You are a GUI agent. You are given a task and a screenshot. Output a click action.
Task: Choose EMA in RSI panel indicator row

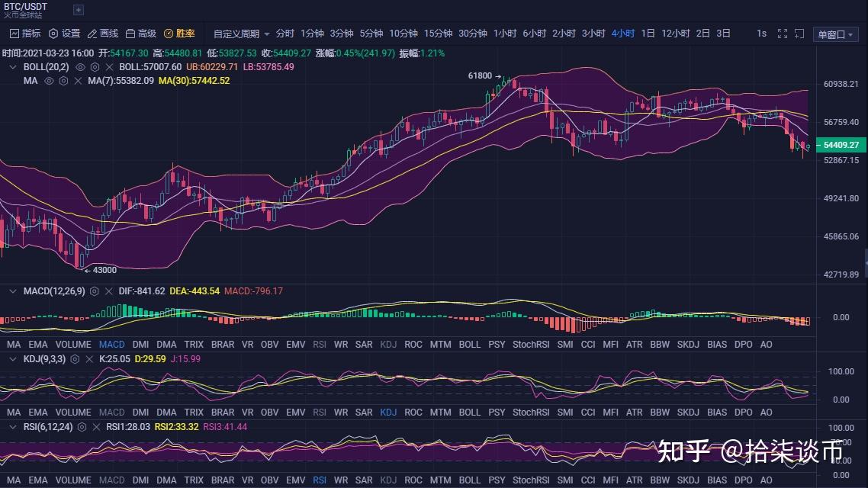38,480
